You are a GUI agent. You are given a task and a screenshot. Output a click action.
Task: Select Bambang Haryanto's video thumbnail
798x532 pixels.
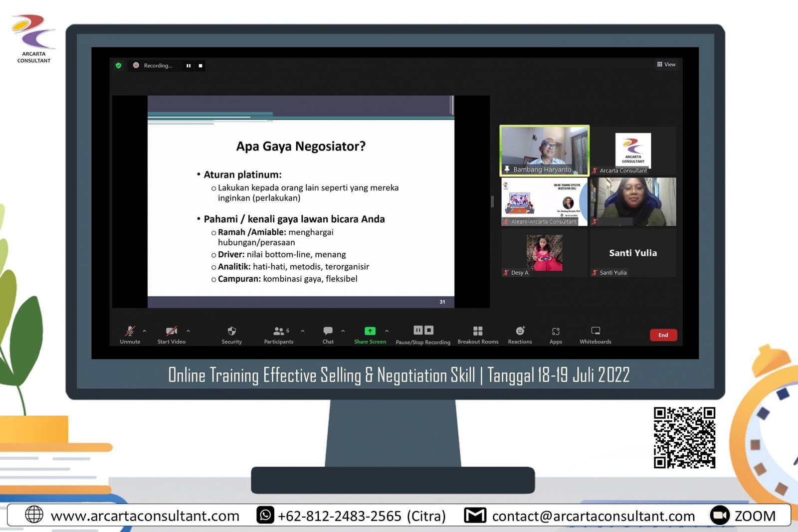(544, 151)
